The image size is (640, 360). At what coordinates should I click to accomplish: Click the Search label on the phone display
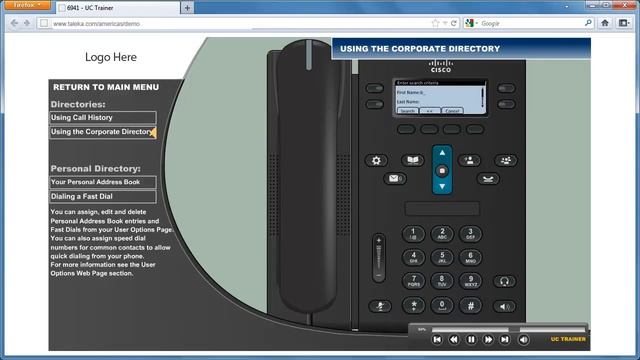(x=407, y=111)
